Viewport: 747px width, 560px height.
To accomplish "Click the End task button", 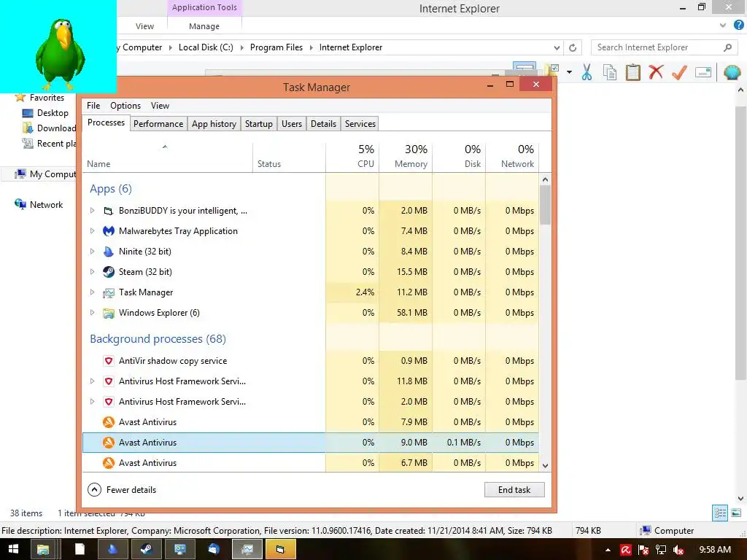I will click(x=514, y=489).
